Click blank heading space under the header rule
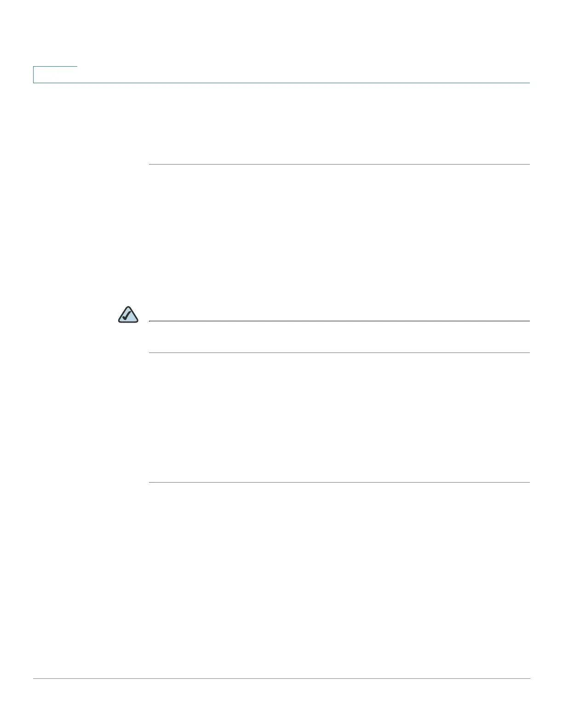 pyautogui.click(x=339, y=124)
